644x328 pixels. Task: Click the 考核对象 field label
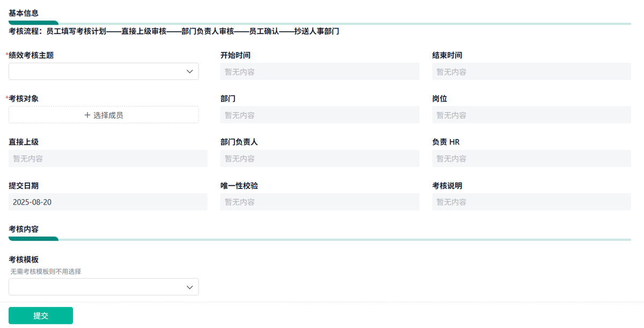(24, 99)
